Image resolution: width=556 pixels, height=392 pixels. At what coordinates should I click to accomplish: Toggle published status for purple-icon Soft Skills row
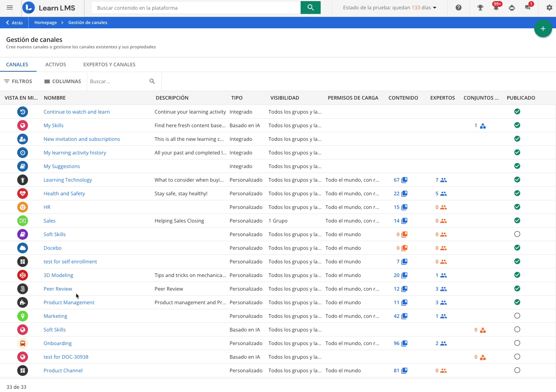(x=517, y=234)
